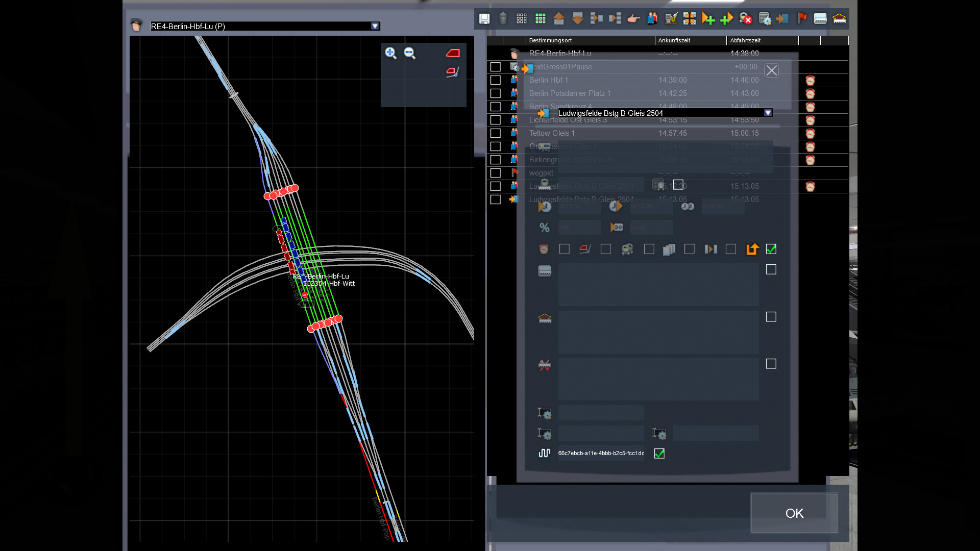The width and height of the screenshot is (980, 551).
Task: Click the pointing hand icon in toolbar
Action: tap(633, 19)
